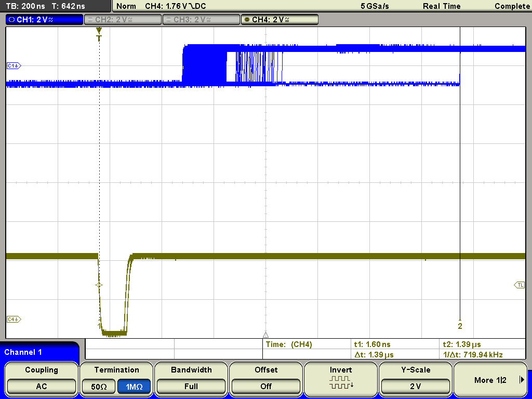
Task: Click the Time: (CH4) cursor label
Action: tap(289, 344)
